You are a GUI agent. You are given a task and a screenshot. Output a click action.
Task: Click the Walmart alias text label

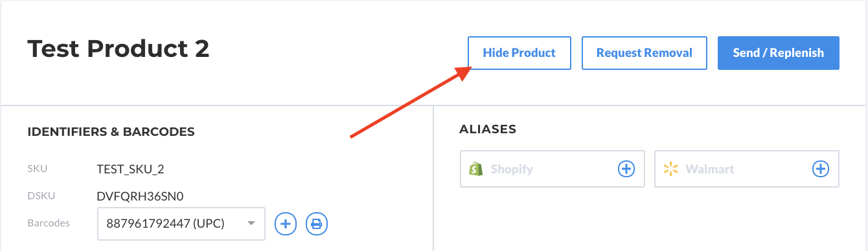(710, 169)
